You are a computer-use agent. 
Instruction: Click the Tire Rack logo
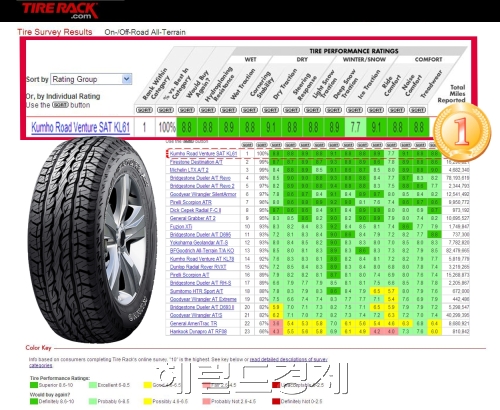coord(60,10)
